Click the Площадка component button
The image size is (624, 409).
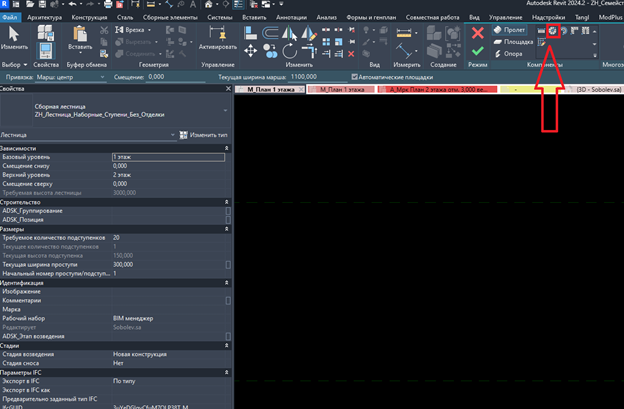click(x=513, y=42)
